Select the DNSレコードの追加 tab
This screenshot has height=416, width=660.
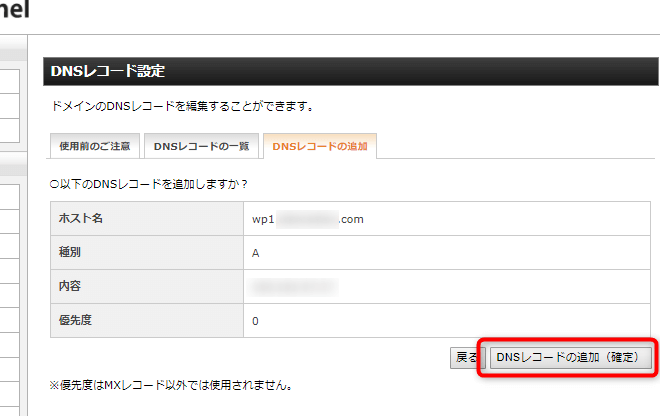coord(320,146)
